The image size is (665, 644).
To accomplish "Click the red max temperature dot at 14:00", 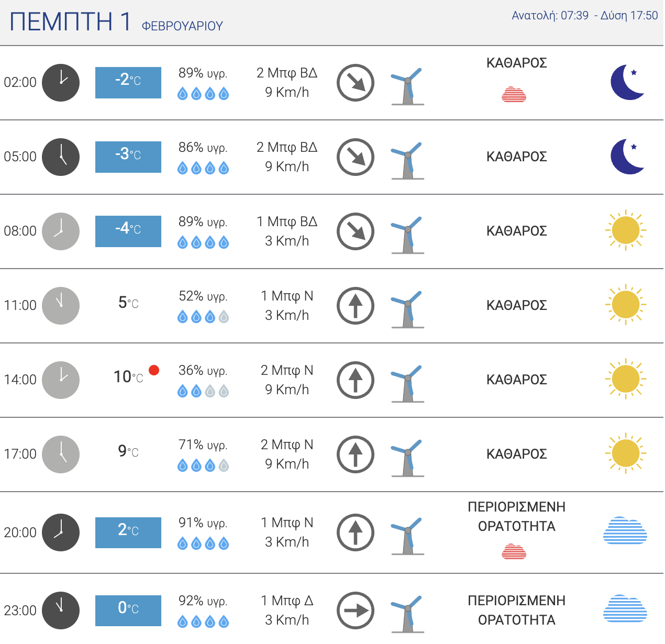I will (154, 370).
